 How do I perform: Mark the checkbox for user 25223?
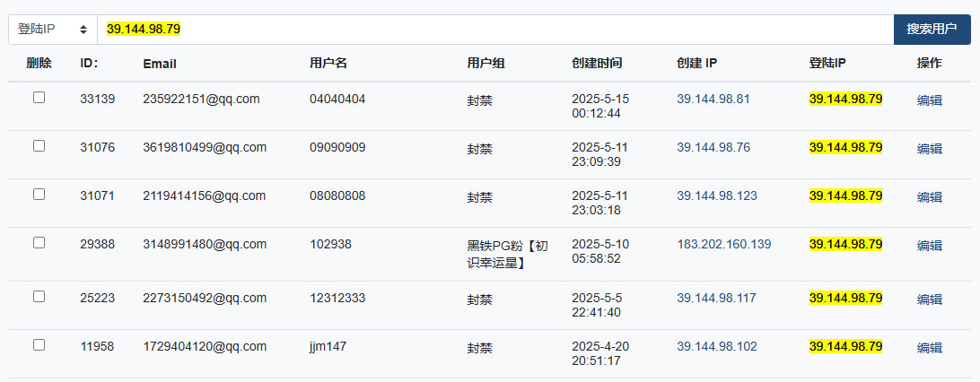click(x=39, y=297)
